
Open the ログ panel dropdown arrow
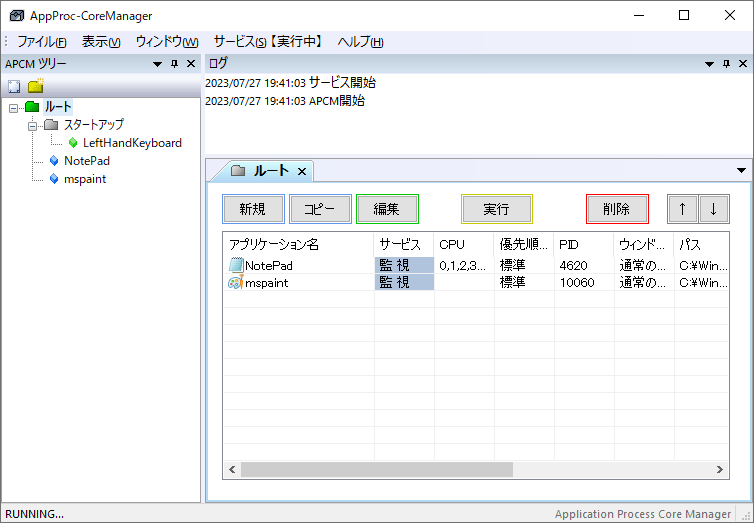click(x=709, y=64)
